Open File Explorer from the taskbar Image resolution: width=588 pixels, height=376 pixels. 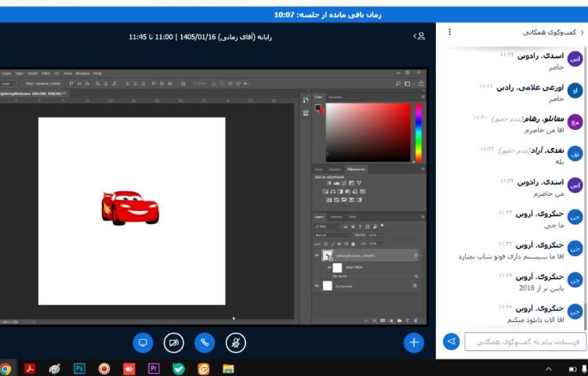[x=228, y=368]
